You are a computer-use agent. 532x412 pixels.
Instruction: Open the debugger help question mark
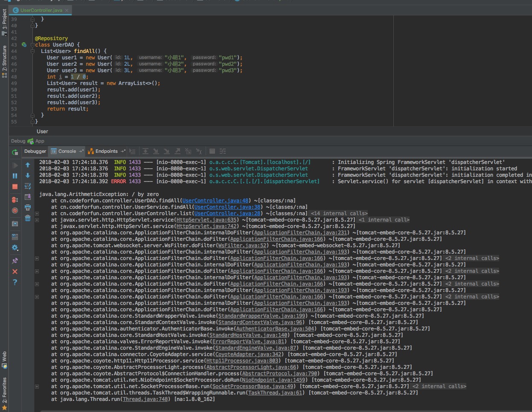(x=15, y=282)
